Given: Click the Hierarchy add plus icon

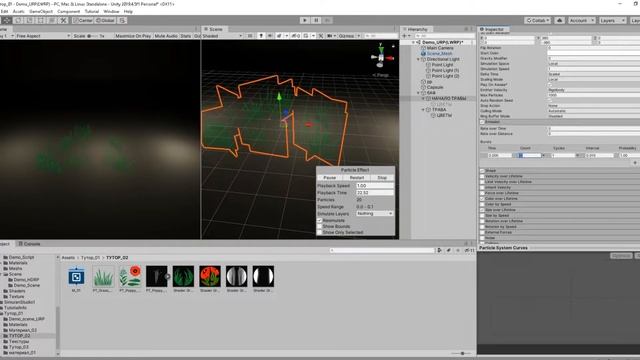Looking at the screenshot, I should [x=404, y=36].
